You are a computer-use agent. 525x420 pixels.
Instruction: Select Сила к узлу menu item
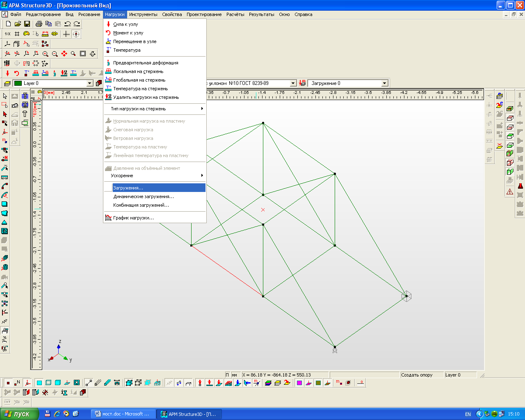tap(155, 24)
